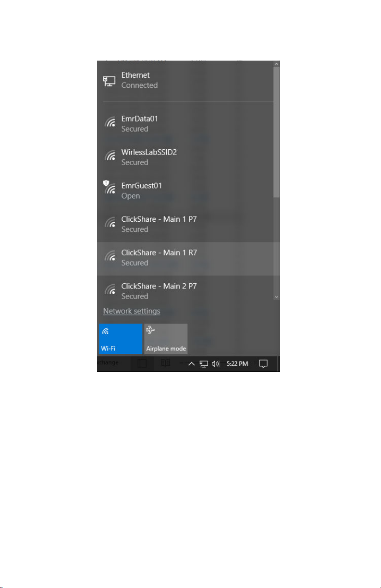Click the volume speaker icon in tray

pyautogui.click(x=216, y=364)
